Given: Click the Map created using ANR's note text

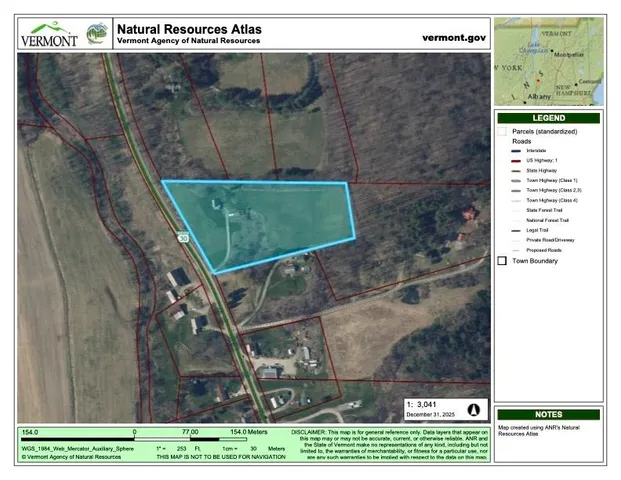Looking at the screenshot, I should coord(539,431).
